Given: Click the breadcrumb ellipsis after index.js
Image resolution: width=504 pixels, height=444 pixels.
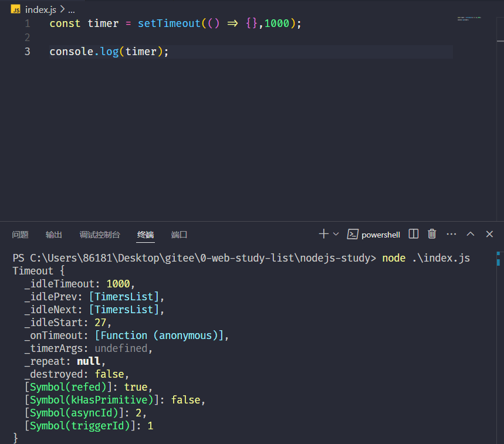Looking at the screenshot, I should (x=72, y=11).
